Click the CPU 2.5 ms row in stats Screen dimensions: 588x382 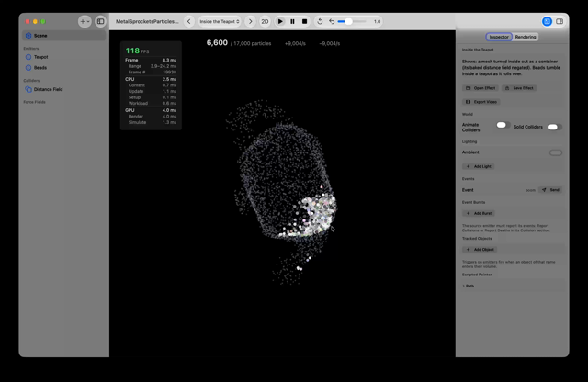pos(151,79)
